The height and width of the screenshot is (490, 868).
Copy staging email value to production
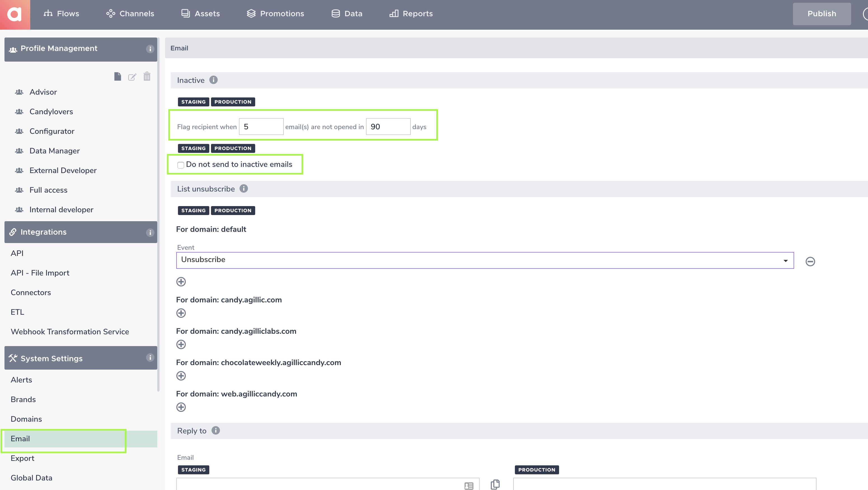[495, 484]
